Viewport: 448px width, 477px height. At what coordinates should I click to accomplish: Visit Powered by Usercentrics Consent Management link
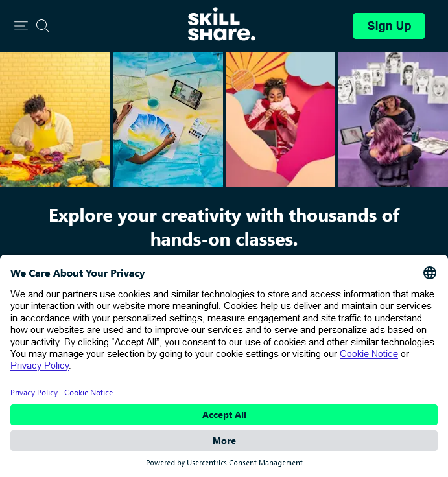(224, 463)
